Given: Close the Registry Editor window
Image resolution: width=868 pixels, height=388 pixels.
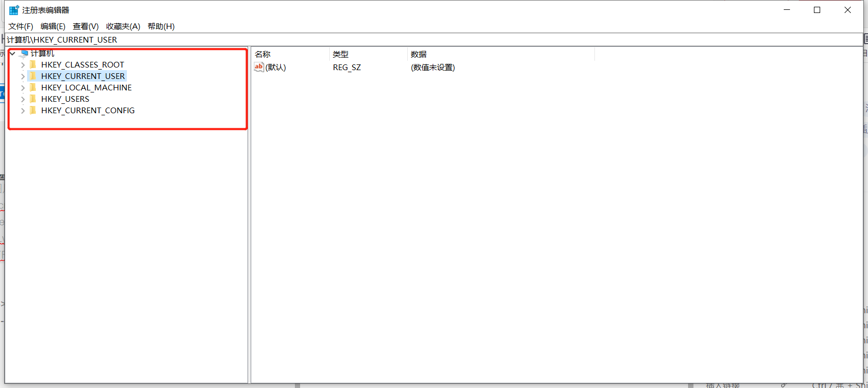Looking at the screenshot, I should (x=848, y=10).
